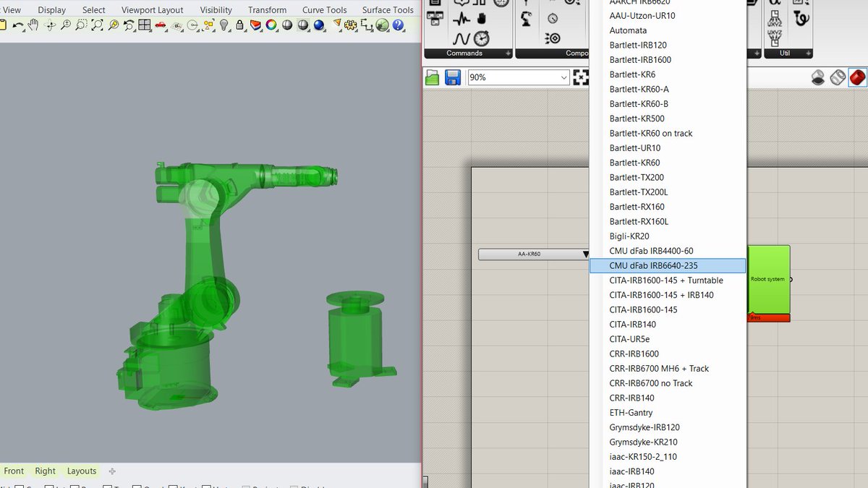Click the Undo arrow in Rhino toolbar
This screenshot has width=868, height=488.
pyautogui.click(x=17, y=25)
